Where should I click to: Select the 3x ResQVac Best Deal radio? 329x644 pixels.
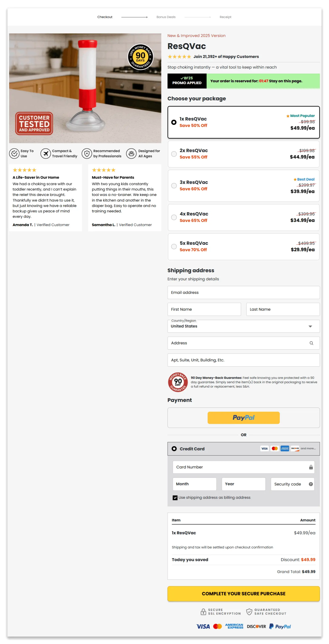[x=174, y=186]
